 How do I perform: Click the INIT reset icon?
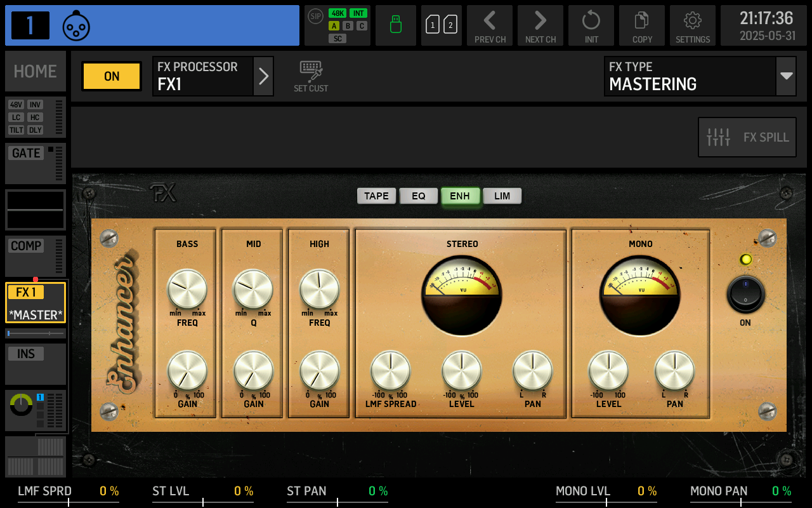591,25
